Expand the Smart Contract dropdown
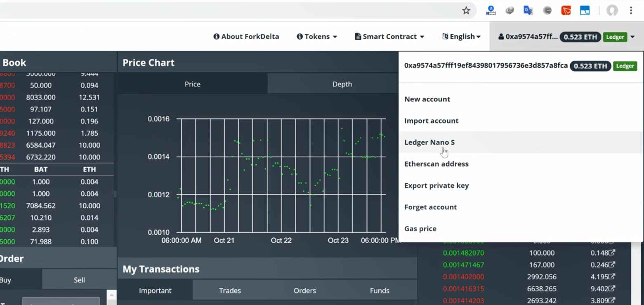Image resolution: width=644 pixels, height=305 pixels. pyautogui.click(x=389, y=37)
